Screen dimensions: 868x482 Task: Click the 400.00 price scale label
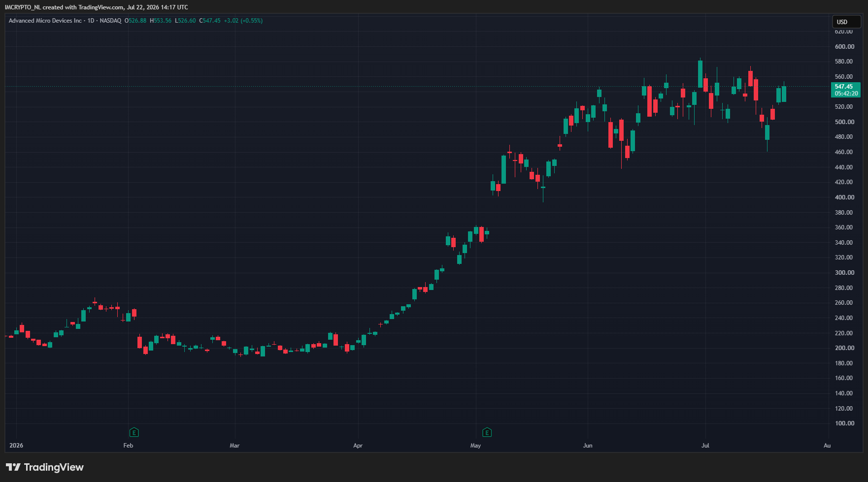(844, 197)
